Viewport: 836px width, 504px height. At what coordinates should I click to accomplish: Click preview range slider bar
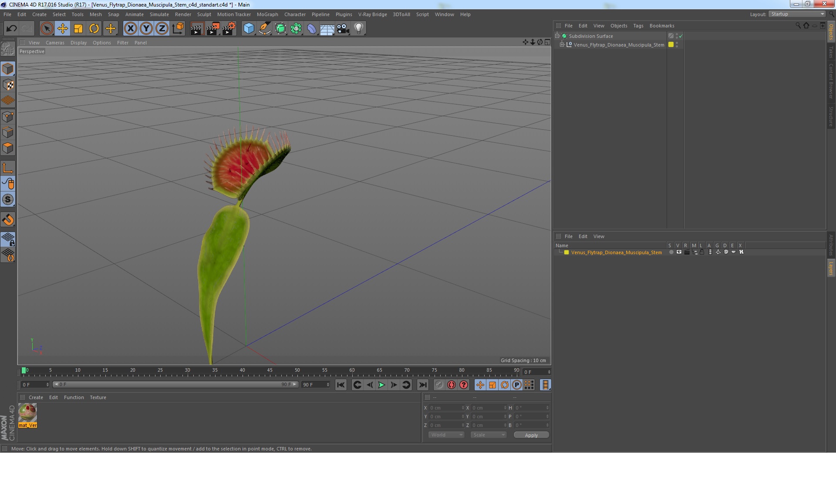[175, 384]
